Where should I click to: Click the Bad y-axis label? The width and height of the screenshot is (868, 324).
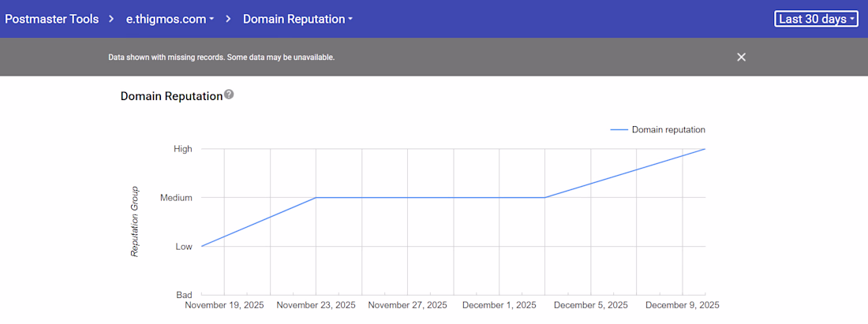click(184, 295)
